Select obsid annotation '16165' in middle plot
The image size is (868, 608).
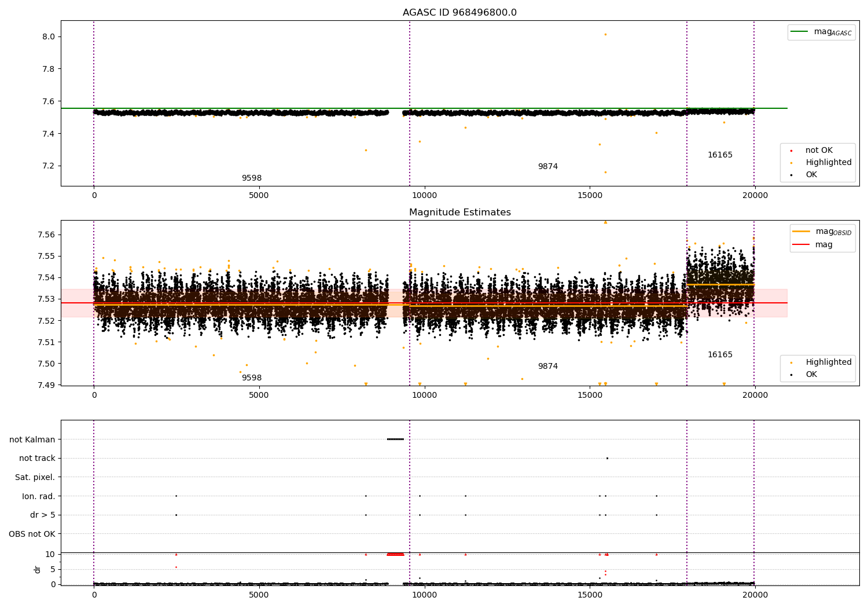(720, 355)
